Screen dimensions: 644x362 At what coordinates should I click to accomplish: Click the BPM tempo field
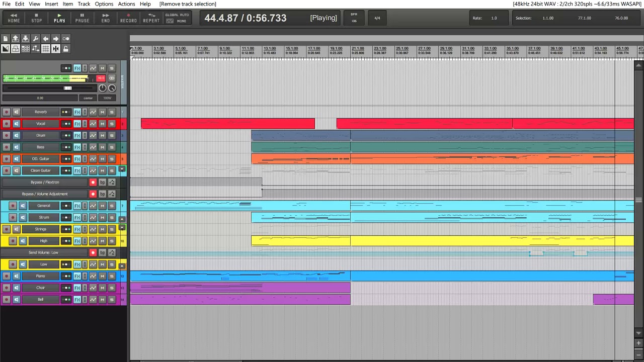(x=354, y=18)
